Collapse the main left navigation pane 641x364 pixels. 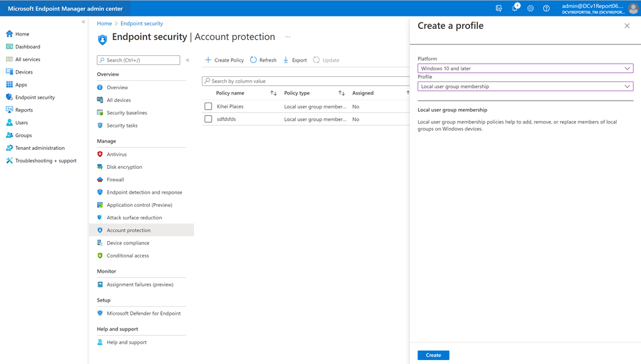[83, 22]
